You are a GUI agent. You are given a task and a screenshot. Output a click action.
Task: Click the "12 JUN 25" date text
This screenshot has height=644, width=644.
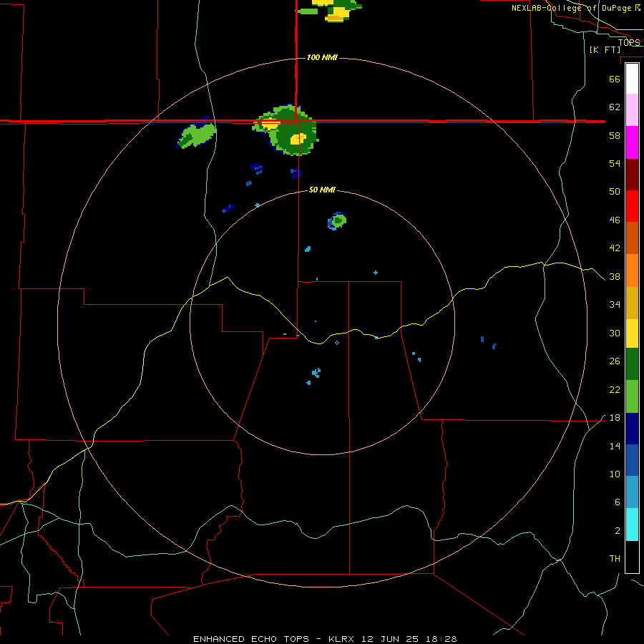click(390, 639)
